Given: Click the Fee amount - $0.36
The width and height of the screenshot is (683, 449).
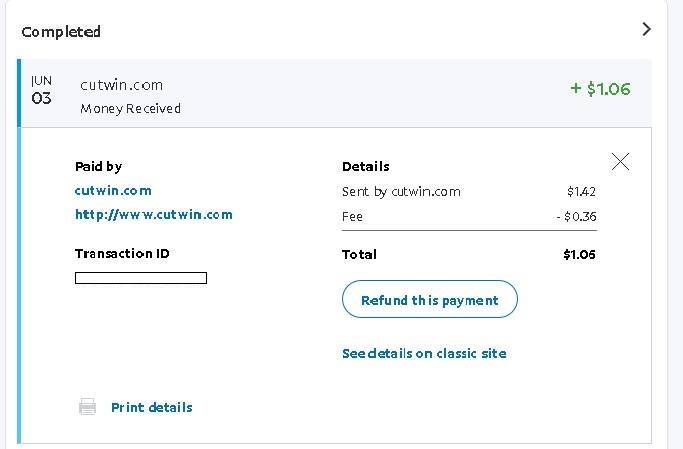Looking at the screenshot, I should coord(576,216).
